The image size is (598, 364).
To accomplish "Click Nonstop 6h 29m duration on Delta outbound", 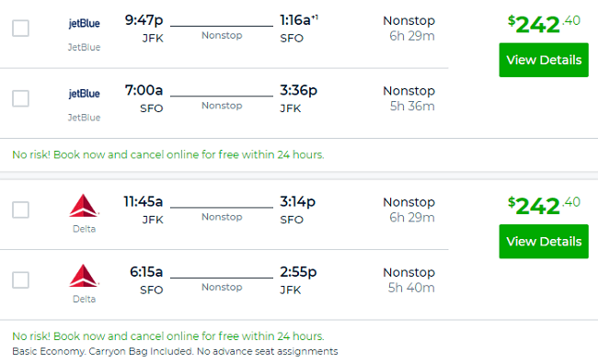I will click(408, 210).
